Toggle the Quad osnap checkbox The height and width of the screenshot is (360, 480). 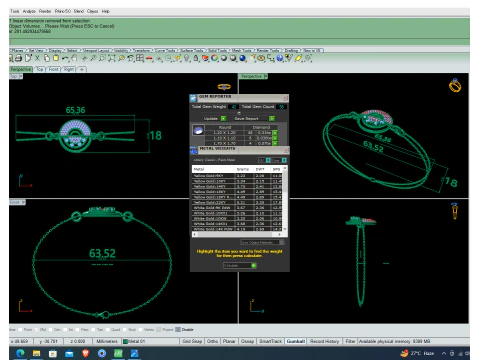click(x=107, y=330)
